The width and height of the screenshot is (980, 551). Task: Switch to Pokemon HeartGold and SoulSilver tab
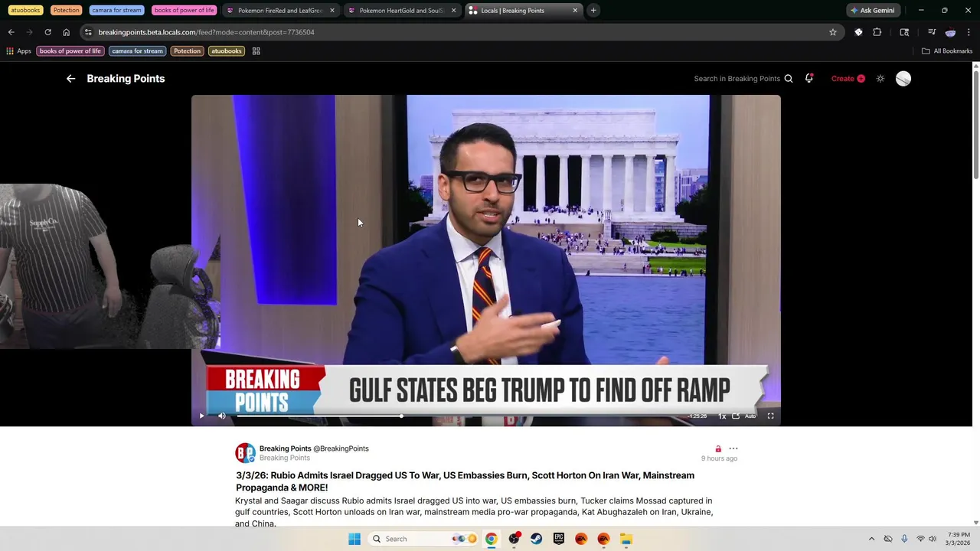tap(401, 11)
